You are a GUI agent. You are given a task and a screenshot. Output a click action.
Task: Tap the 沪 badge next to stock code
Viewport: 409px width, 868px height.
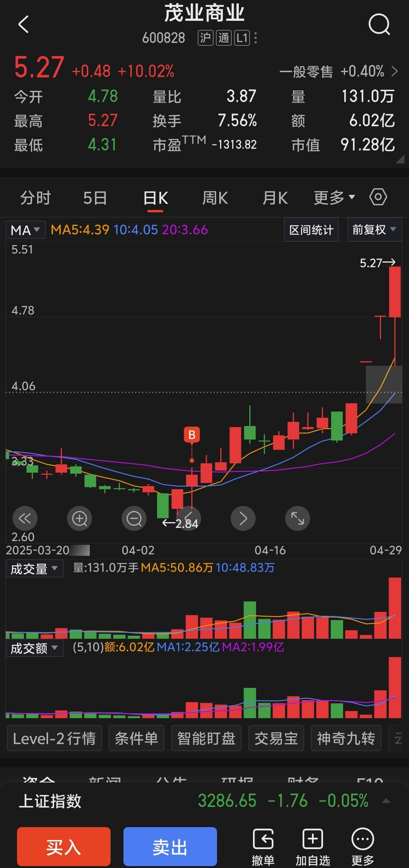coord(206,38)
